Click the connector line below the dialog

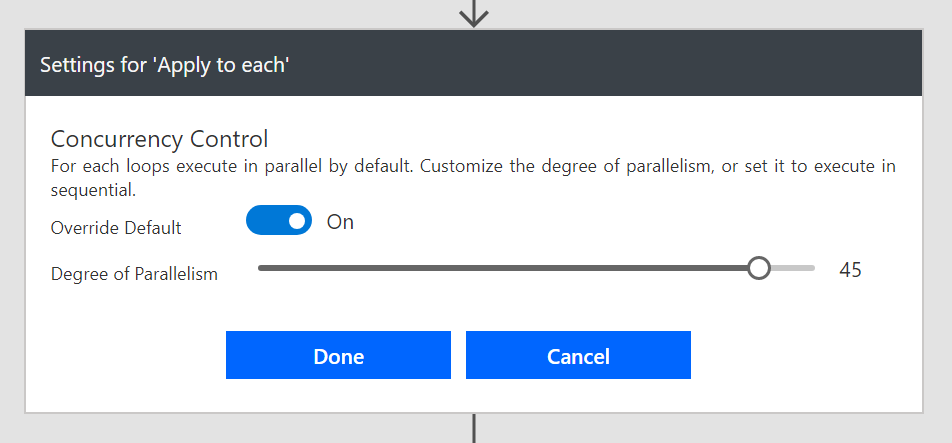(x=473, y=429)
